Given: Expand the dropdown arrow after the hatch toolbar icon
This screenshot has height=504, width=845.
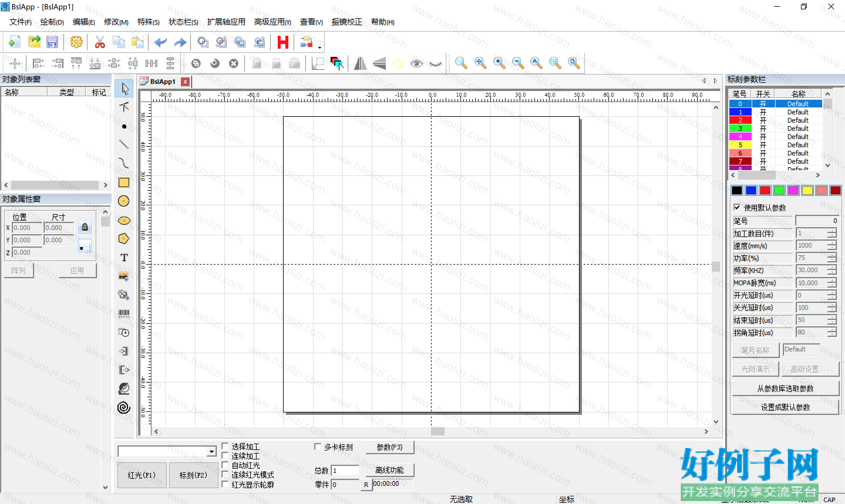Looking at the screenshot, I should point(319,47).
